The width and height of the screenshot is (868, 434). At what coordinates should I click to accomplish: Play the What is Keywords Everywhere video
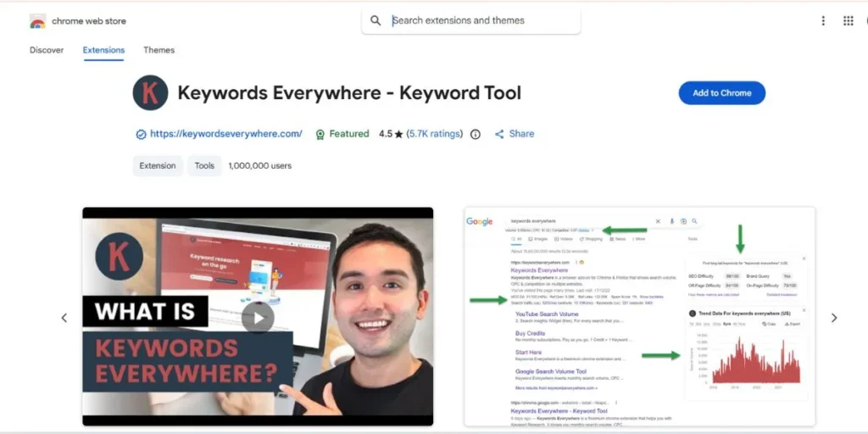258,318
